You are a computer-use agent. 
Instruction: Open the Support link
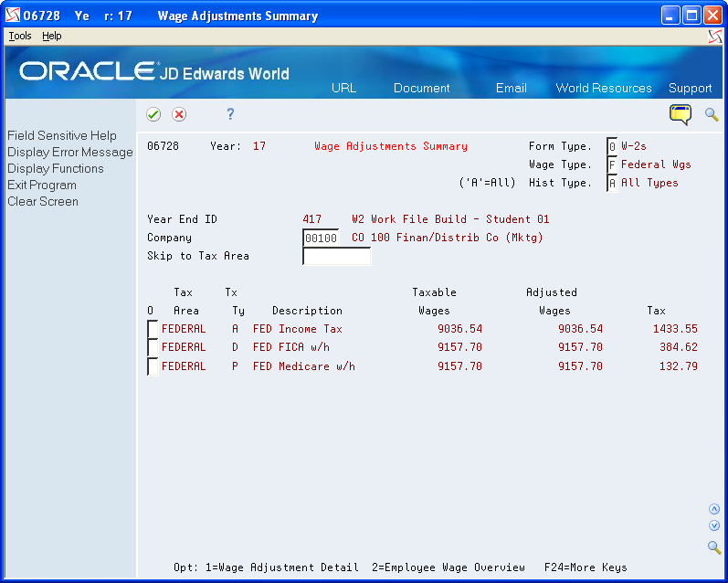click(690, 88)
